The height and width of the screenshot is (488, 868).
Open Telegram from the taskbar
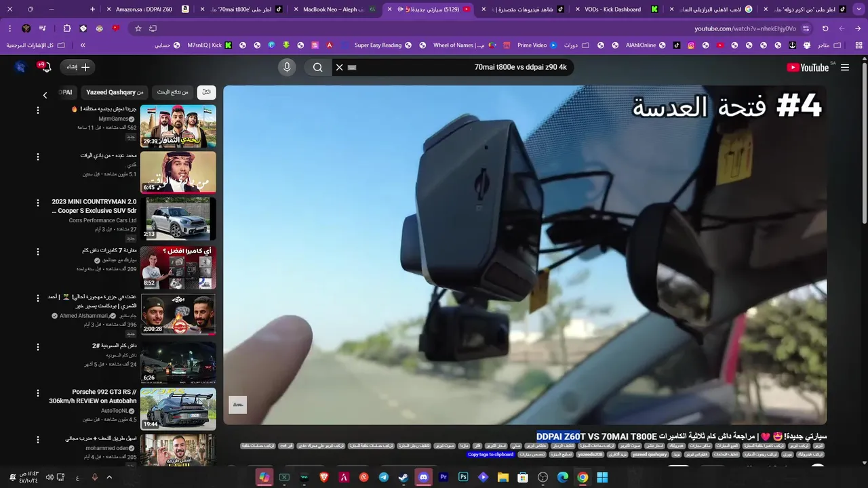[x=384, y=477]
